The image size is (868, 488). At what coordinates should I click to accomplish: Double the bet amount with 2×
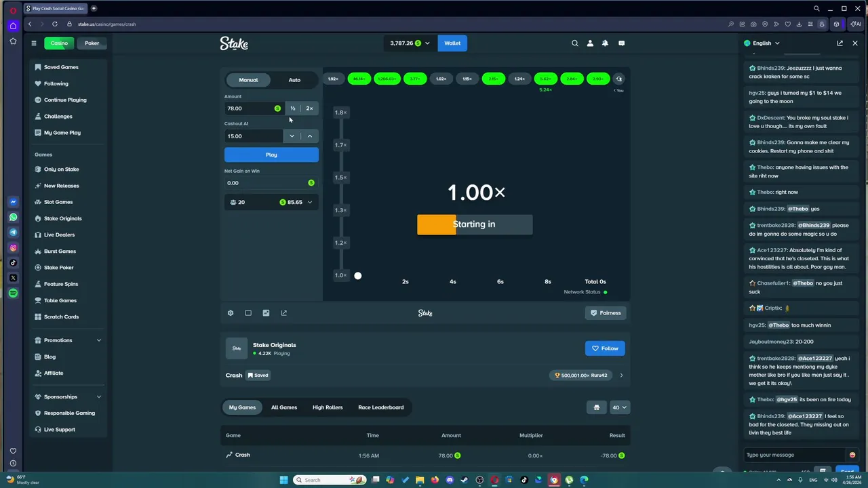(310, 108)
